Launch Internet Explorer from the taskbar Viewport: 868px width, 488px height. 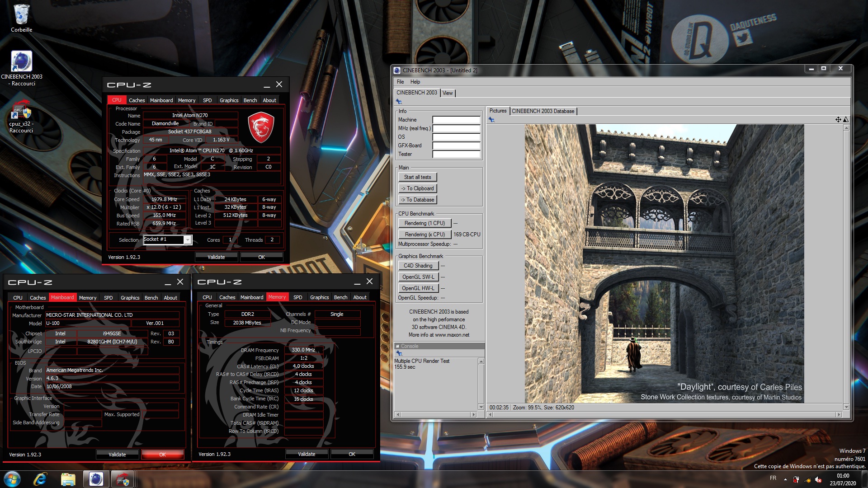40,479
